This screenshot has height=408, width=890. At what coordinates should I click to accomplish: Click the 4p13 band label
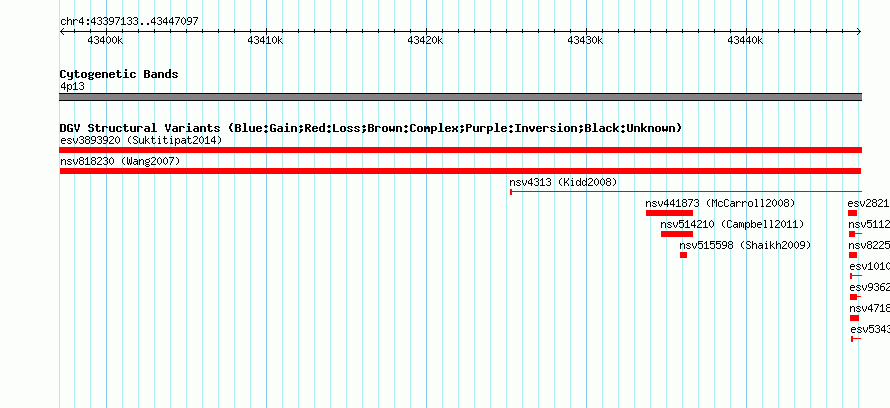72,86
